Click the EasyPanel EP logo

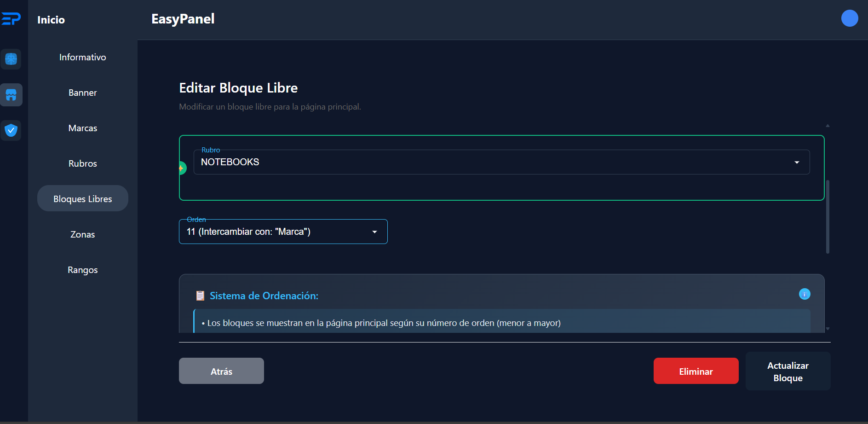click(11, 19)
